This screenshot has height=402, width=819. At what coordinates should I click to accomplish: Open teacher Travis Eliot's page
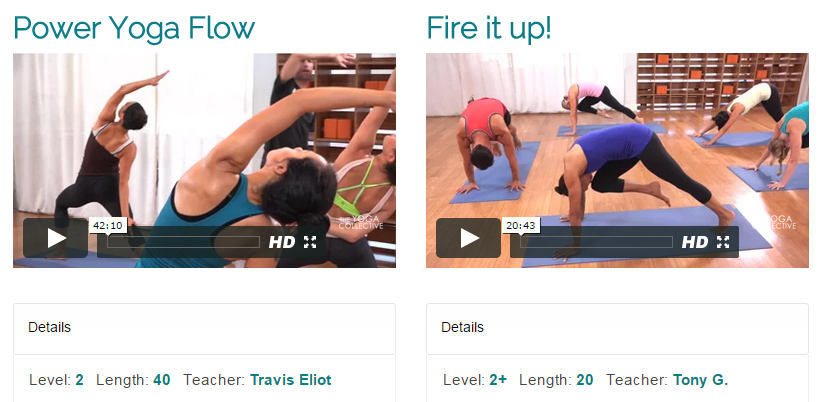290,380
